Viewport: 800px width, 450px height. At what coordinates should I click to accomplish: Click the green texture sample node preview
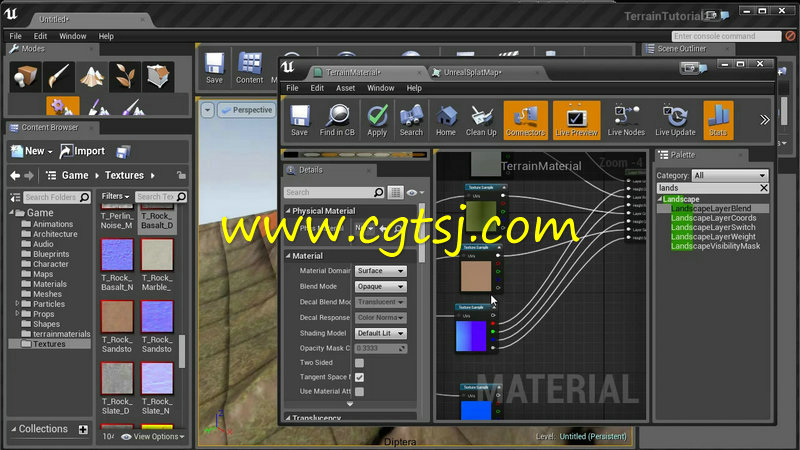481,215
